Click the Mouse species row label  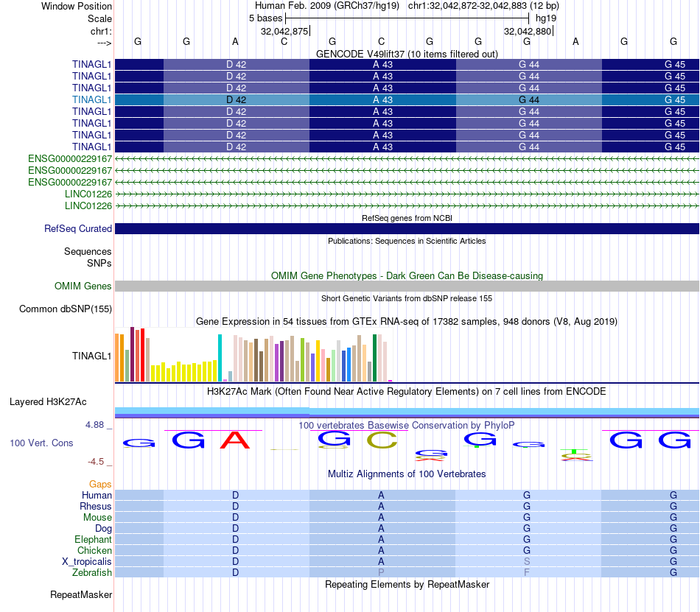click(97, 518)
